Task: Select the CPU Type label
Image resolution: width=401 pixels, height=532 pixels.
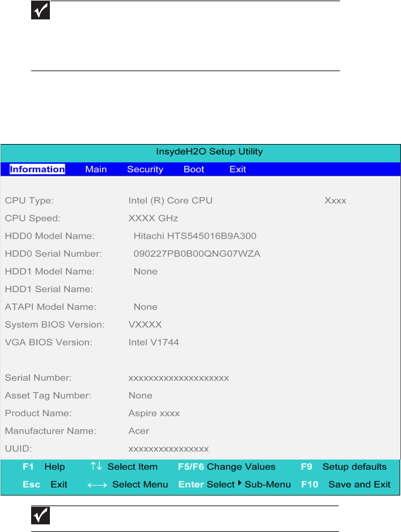Action: (x=29, y=200)
